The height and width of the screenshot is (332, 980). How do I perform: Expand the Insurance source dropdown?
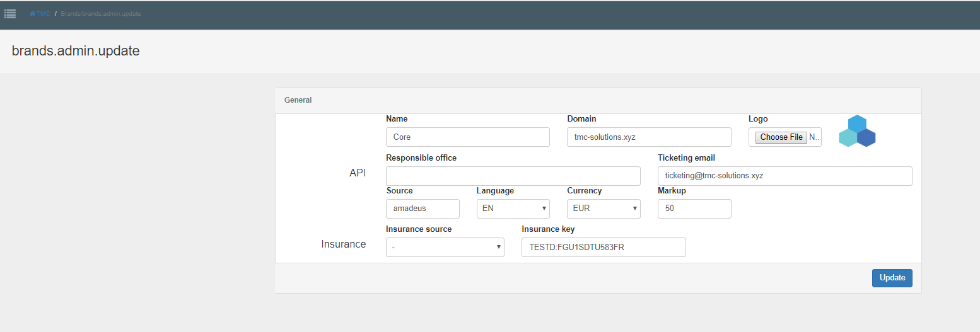pos(445,247)
